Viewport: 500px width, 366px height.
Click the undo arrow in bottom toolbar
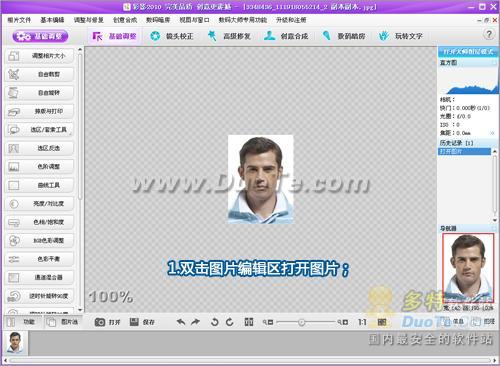[181, 322]
